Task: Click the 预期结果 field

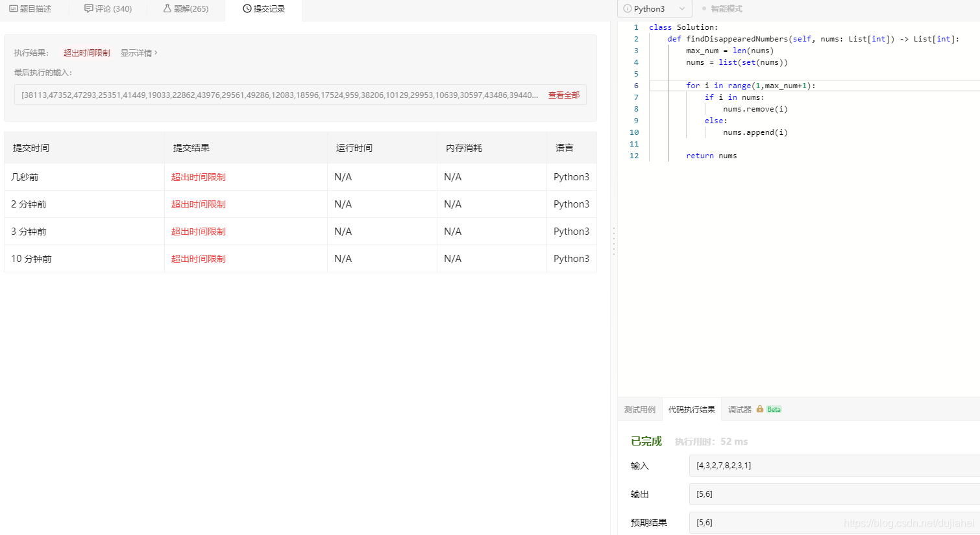Action: 835,523
